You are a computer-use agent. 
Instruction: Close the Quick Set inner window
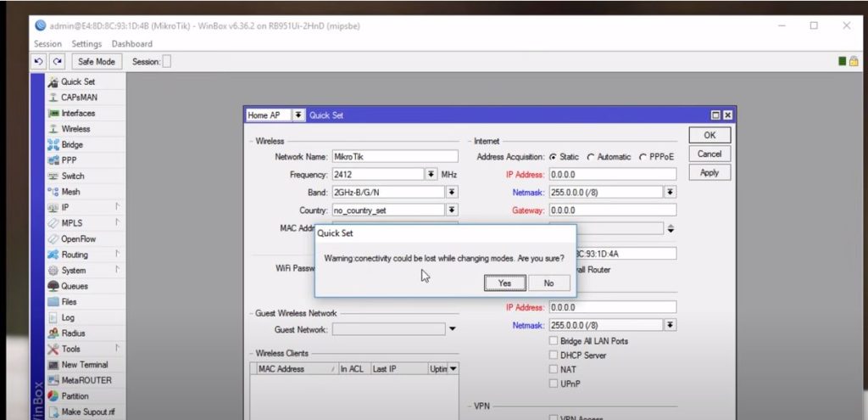pos(727,115)
